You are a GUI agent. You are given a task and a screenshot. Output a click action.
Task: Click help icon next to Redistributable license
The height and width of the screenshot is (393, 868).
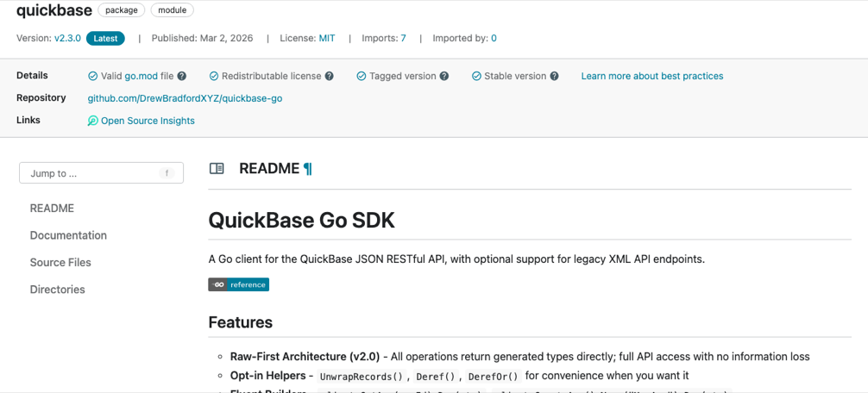point(330,77)
